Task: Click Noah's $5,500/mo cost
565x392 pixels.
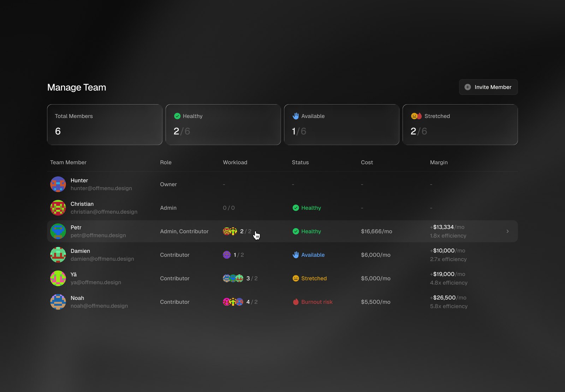Action: click(376, 302)
